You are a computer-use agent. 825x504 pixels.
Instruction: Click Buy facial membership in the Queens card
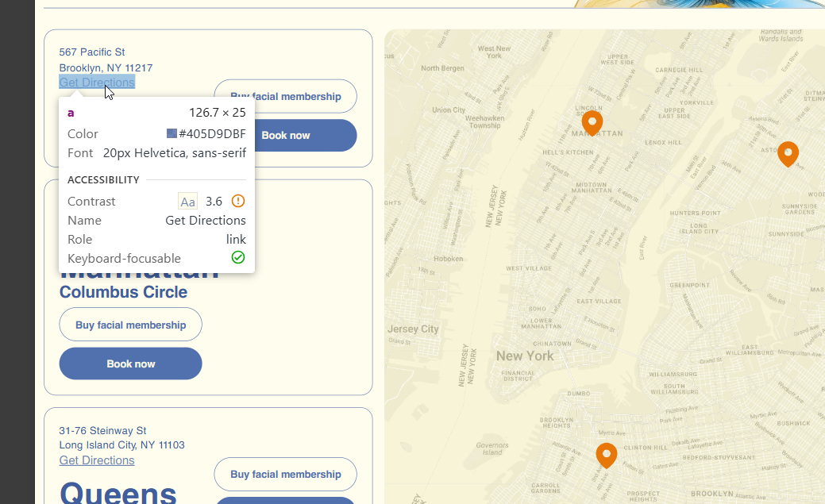click(x=285, y=474)
